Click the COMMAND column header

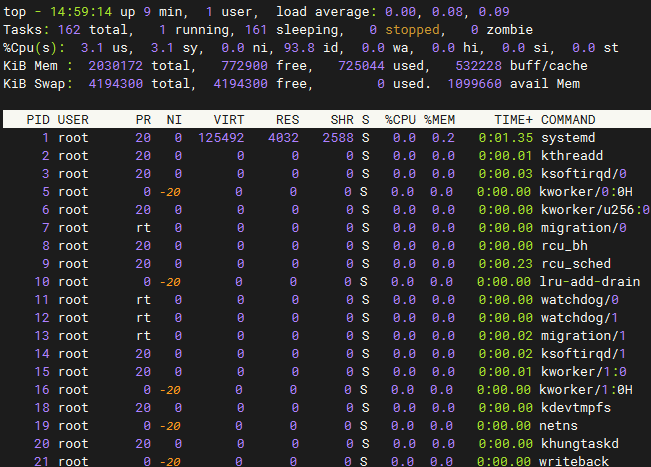coord(568,120)
